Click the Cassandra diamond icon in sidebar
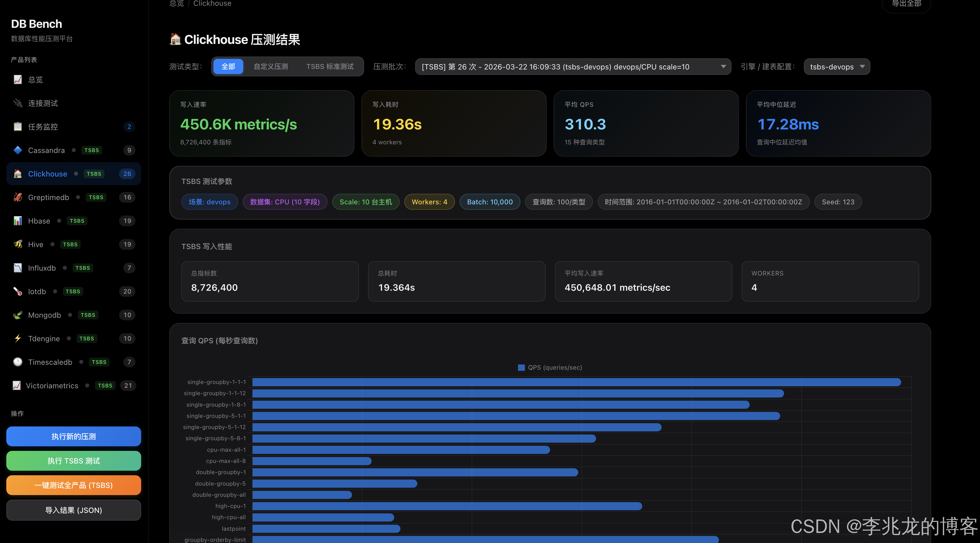This screenshot has height=543, width=980. click(x=17, y=150)
